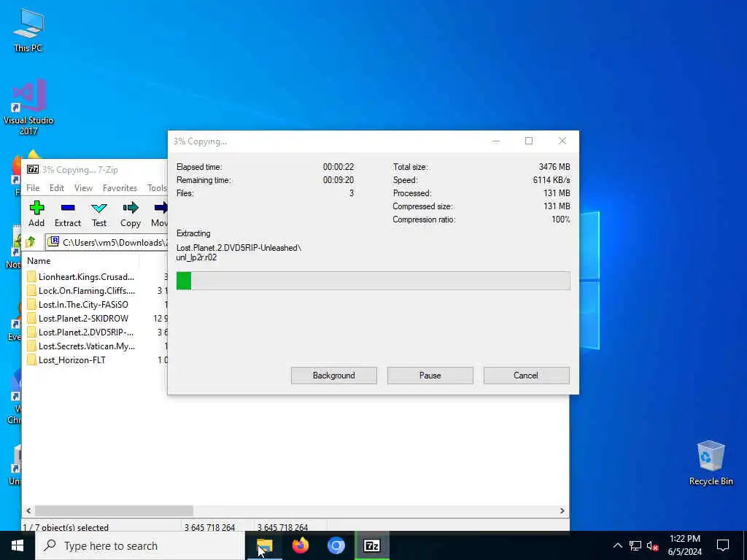747x560 pixels.
Task: Click the right arrow of the horizontal scrollbar
Action: (x=562, y=510)
